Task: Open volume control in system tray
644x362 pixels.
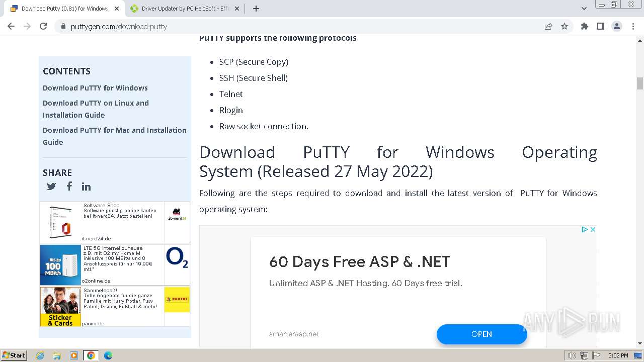Action: (572, 355)
